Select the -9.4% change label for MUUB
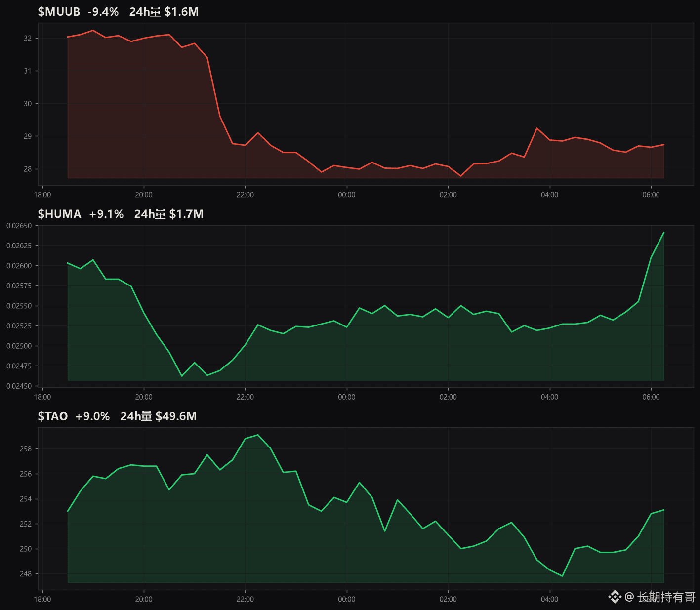 [x=103, y=12]
